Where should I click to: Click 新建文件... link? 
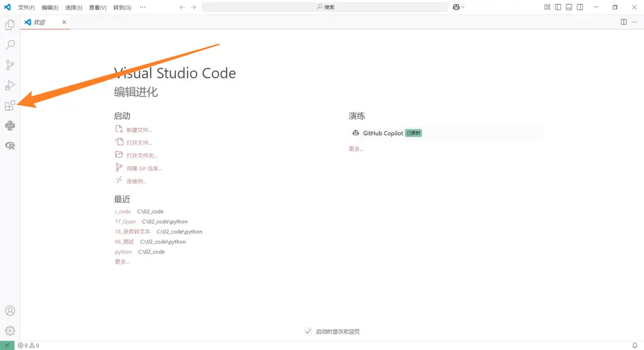(x=139, y=130)
